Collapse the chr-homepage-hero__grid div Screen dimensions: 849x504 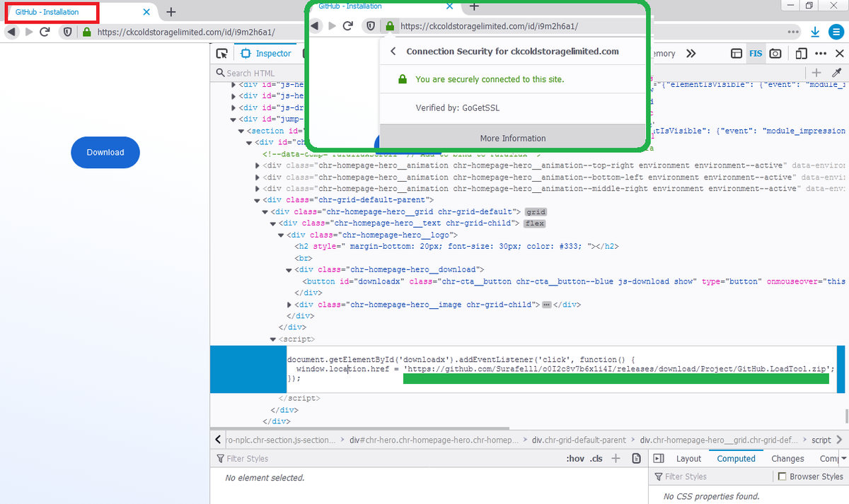coord(265,212)
